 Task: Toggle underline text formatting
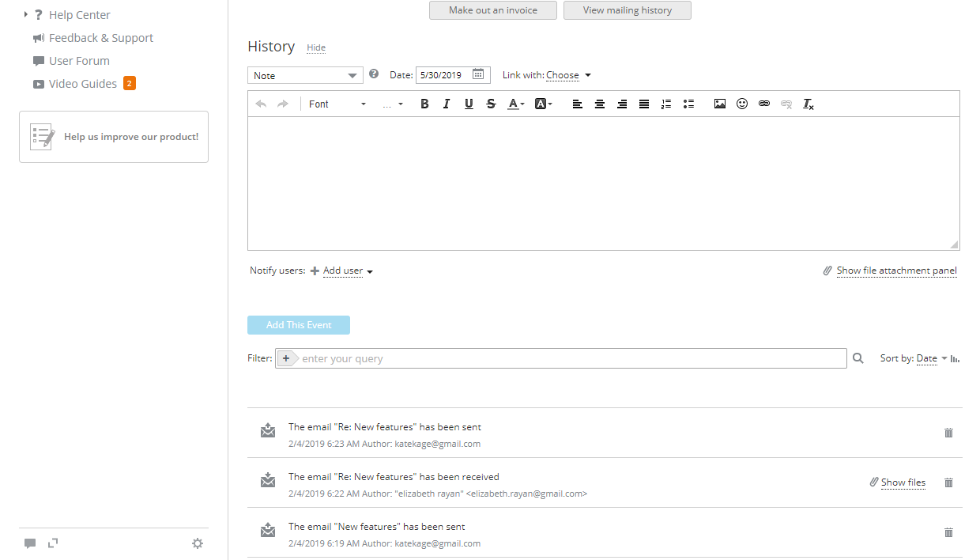pyautogui.click(x=469, y=104)
